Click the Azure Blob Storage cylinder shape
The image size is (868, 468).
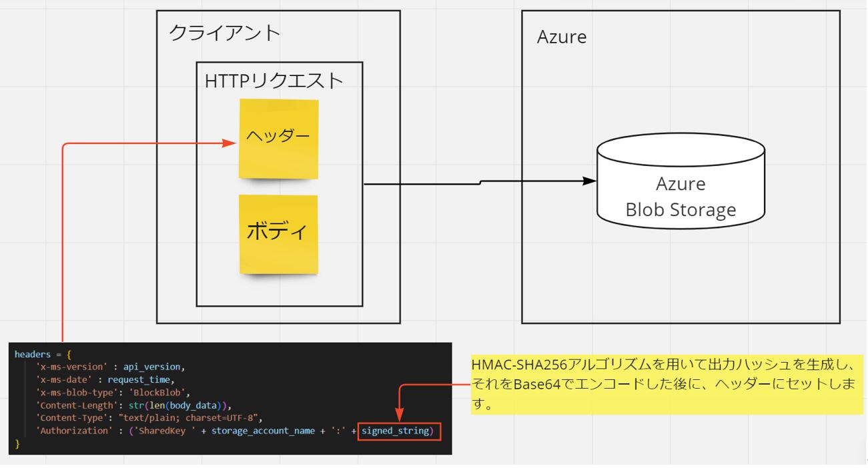click(x=681, y=180)
